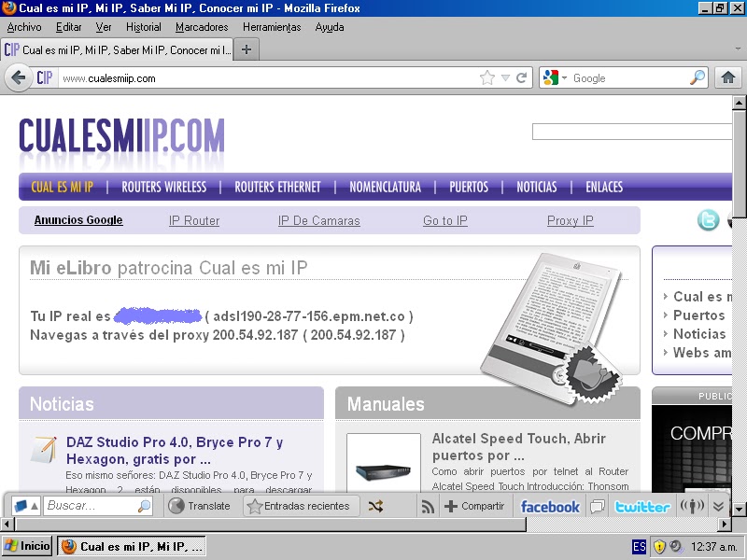Open PUERTOS nav section
The width and height of the screenshot is (747, 560).
[469, 187]
